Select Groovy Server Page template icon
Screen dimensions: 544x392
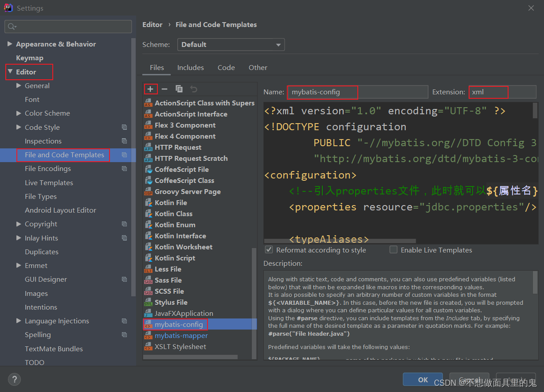tap(148, 192)
